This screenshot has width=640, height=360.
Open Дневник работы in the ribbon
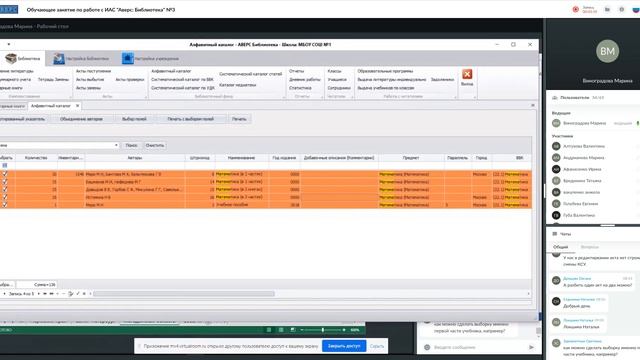point(305,80)
